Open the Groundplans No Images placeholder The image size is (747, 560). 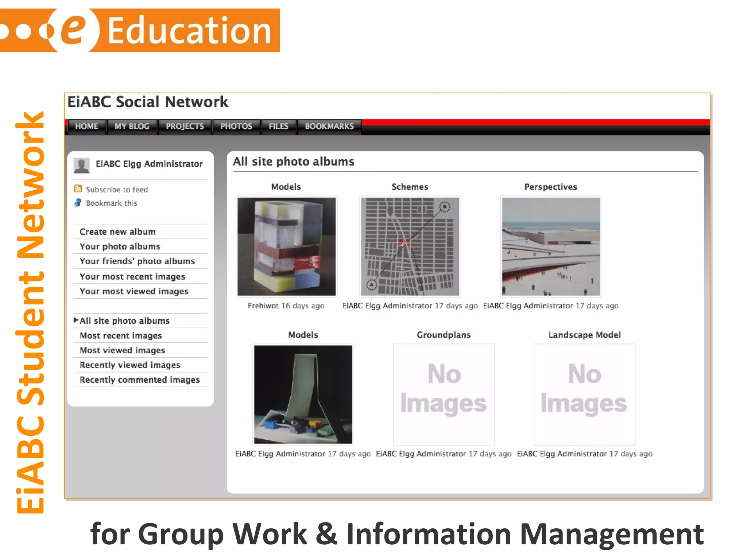pos(444,394)
